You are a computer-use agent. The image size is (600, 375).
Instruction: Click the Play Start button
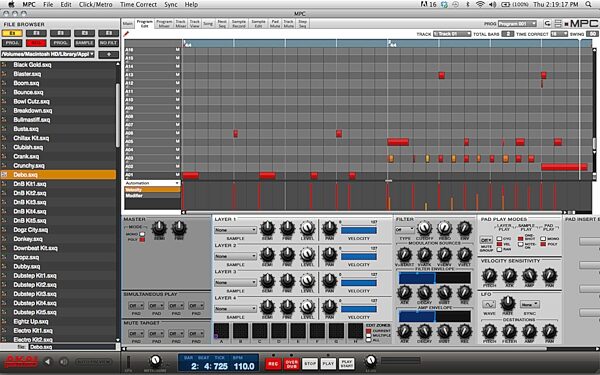[347, 364]
